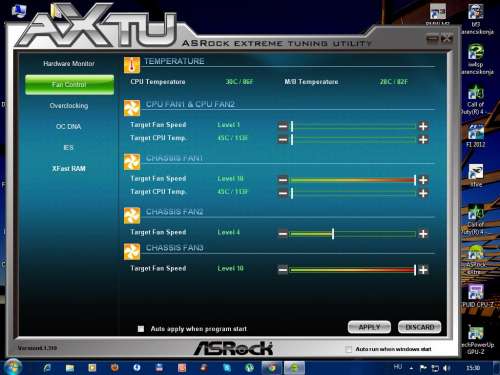Screen dimensions: 500x375
Task: Open the Windows Start menu
Action: click(13, 367)
